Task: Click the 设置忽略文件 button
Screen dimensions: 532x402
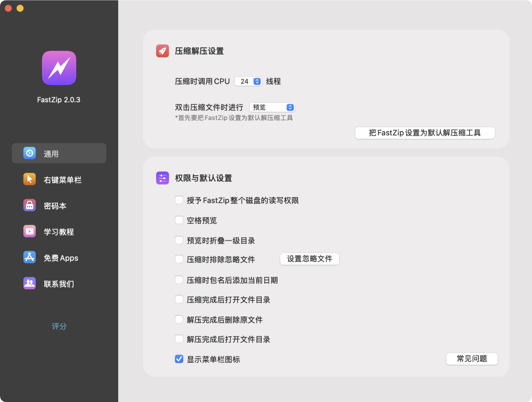Action: [x=309, y=259]
